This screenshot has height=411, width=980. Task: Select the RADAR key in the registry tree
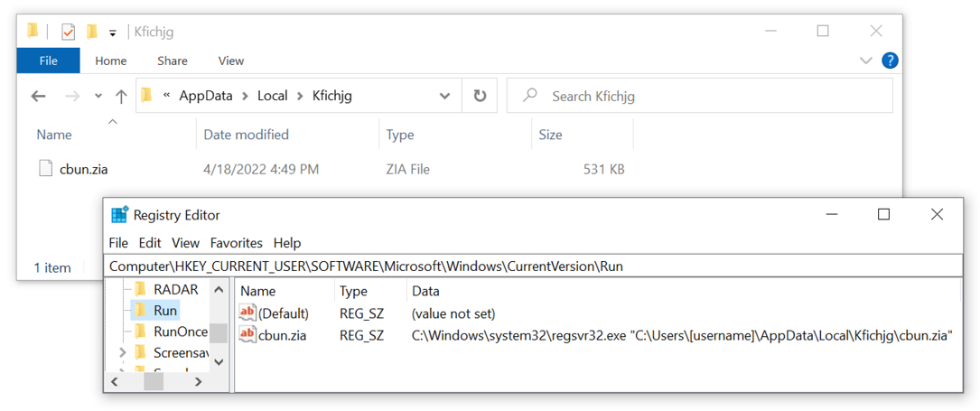175,288
